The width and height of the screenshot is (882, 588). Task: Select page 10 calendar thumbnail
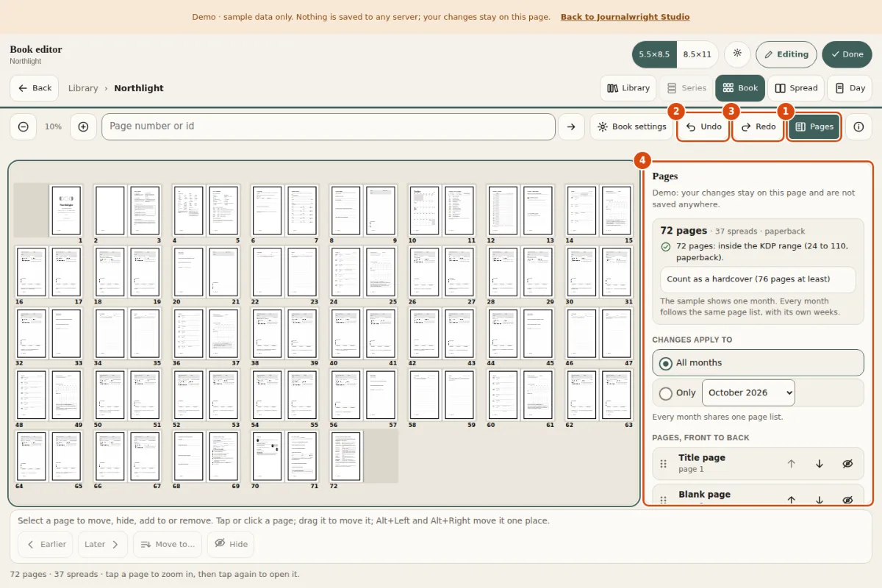coord(424,210)
